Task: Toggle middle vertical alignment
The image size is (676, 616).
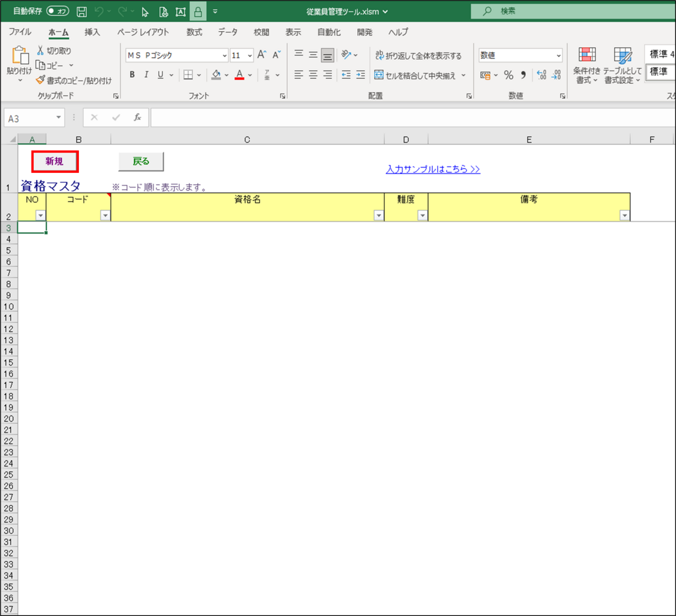Action: pyautogui.click(x=313, y=55)
